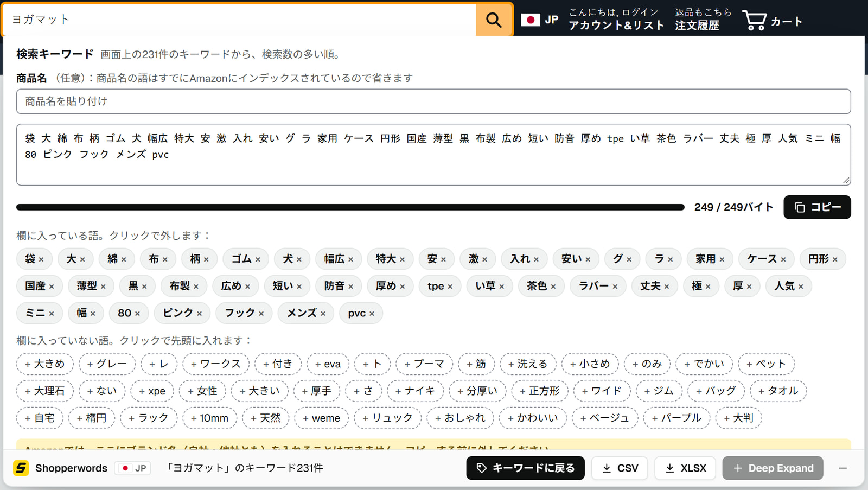The width and height of the screenshot is (868, 490).
Task: Click the orange search magnifier icon
Action: (x=494, y=20)
